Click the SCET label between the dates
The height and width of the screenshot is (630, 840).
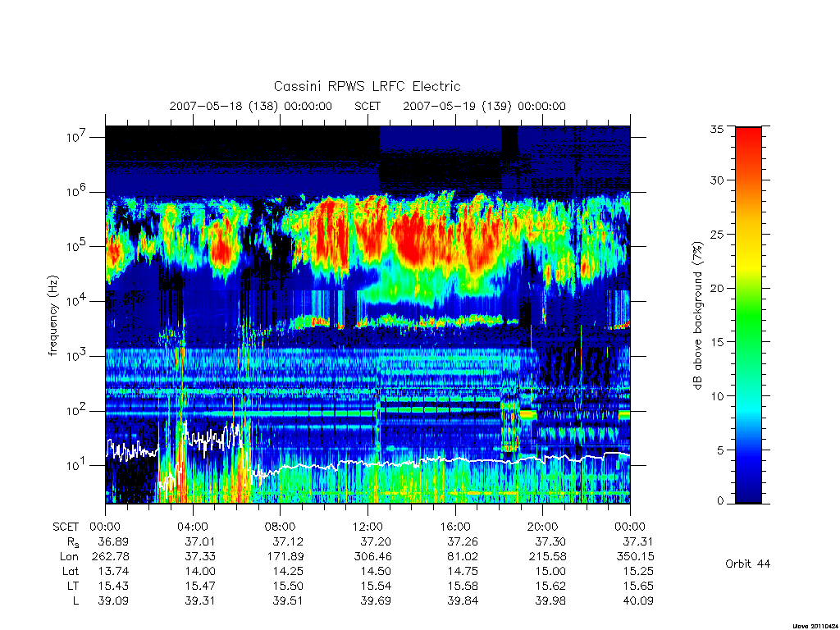(367, 106)
